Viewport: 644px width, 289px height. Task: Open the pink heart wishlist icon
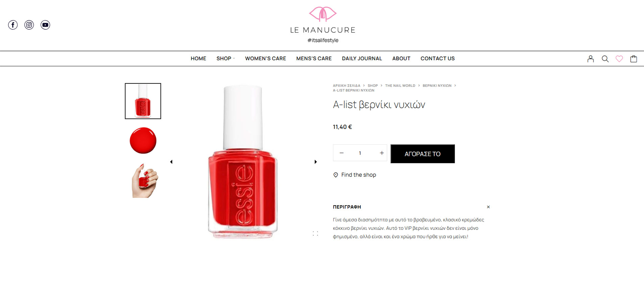[x=619, y=59]
